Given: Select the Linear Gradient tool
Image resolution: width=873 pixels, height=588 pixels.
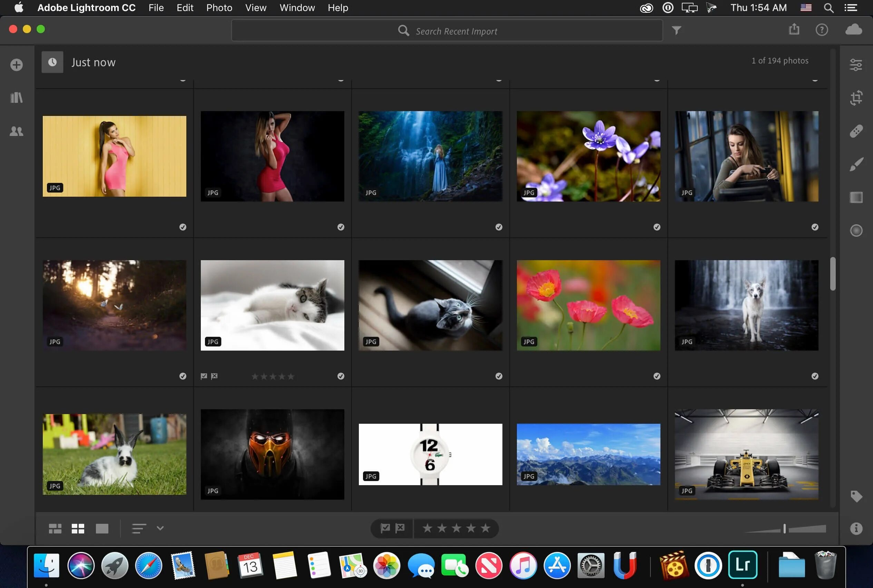Looking at the screenshot, I should 856,197.
